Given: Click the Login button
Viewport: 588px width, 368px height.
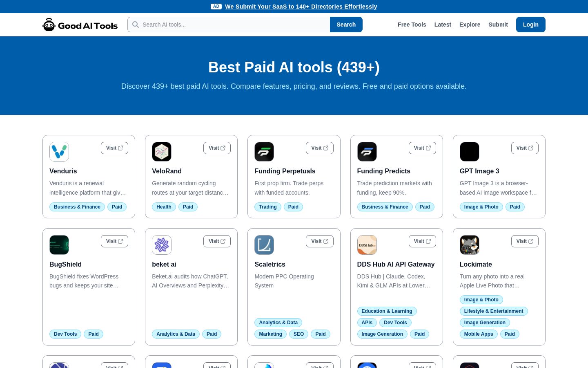Looking at the screenshot, I should (530, 25).
